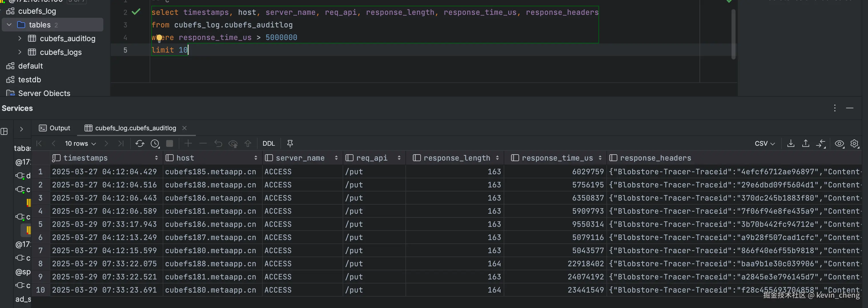Collapse the tables folder in tree

tap(9, 25)
